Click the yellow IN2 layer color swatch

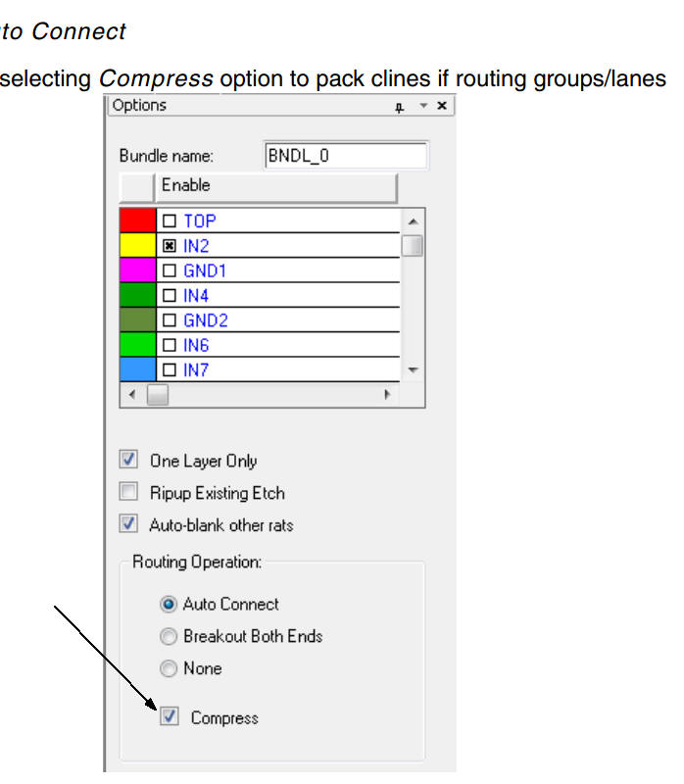tap(136, 246)
